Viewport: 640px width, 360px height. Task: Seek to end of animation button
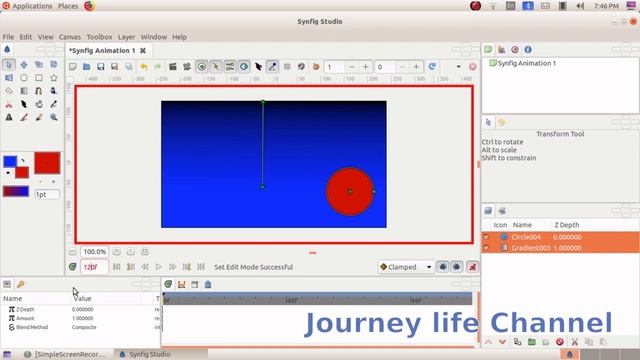[x=201, y=267]
